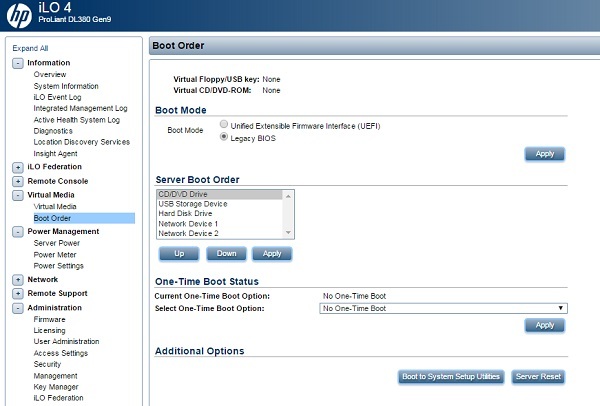Open Key Manager page
Image resolution: width=600 pixels, height=406 pixels.
(56, 387)
